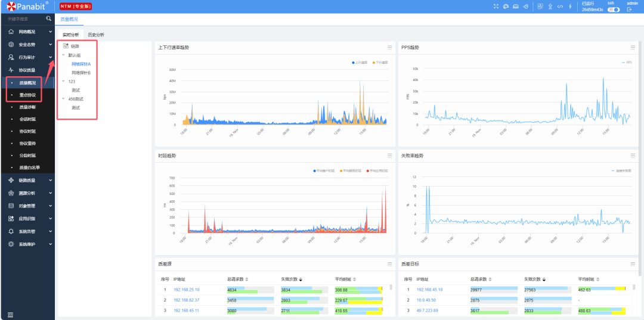This screenshot has height=320, width=644.
Task: Click the pulse icon beside 协议质量
Action: [11, 70]
